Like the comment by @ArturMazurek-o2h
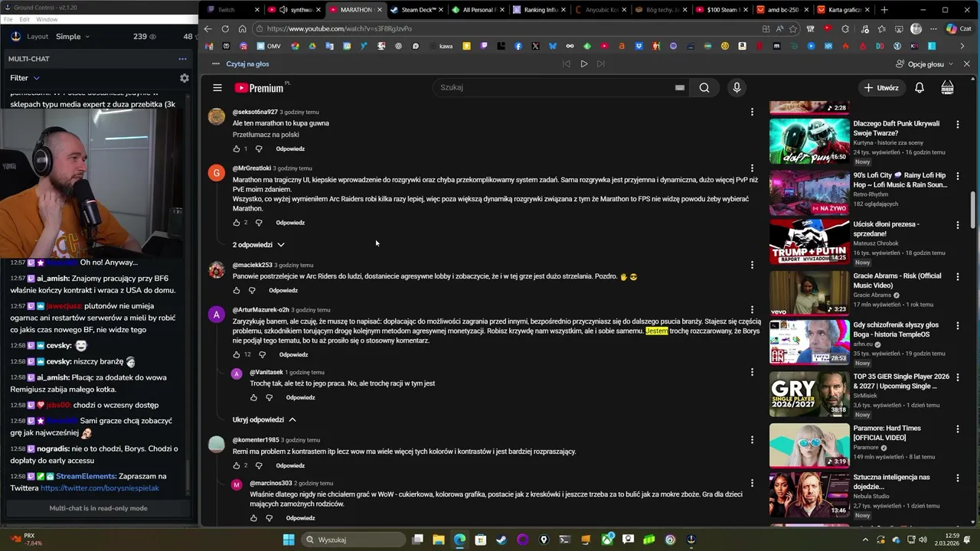The image size is (980, 551). click(237, 354)
